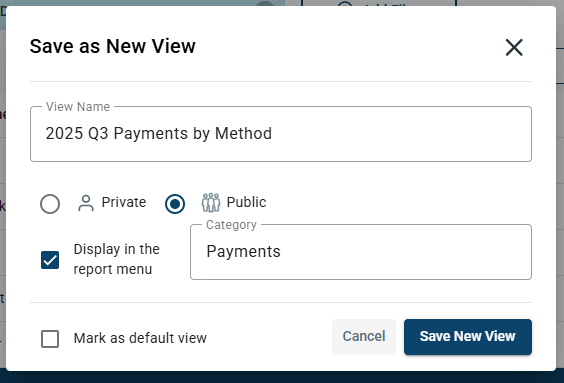Click the 'View Name' floating field label
This screenshot has width=564, height=383.
78,107
